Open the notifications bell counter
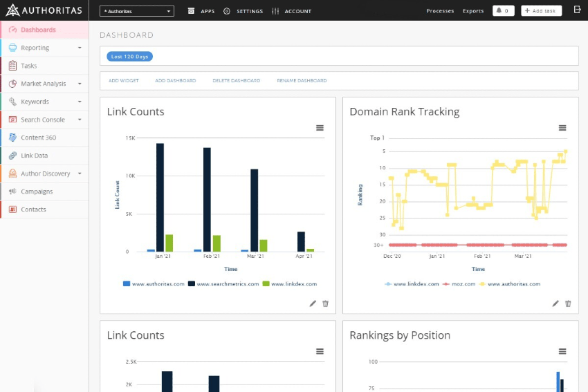 tap(503, 11)
